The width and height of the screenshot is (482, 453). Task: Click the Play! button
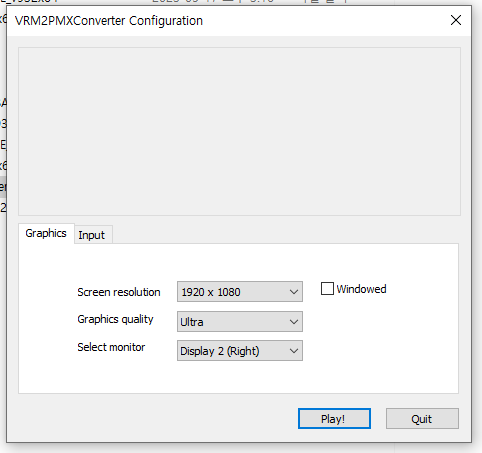click(334, 419)
